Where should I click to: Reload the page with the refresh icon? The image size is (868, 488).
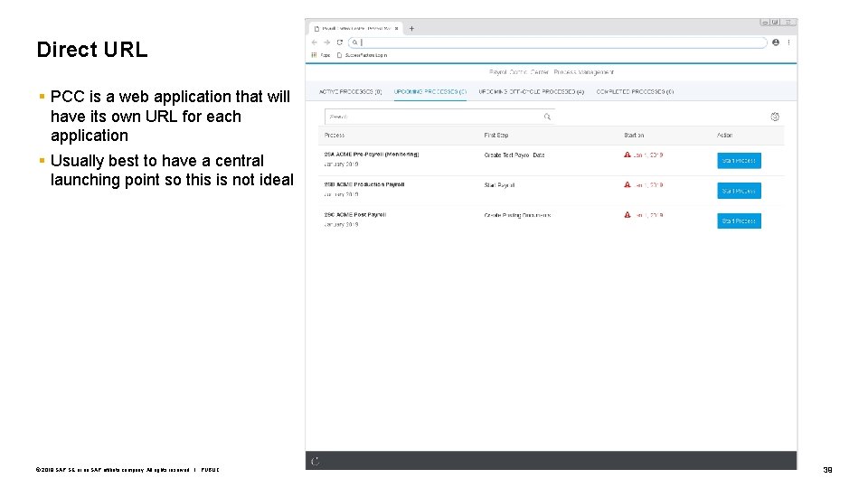[x=340, y=42]
